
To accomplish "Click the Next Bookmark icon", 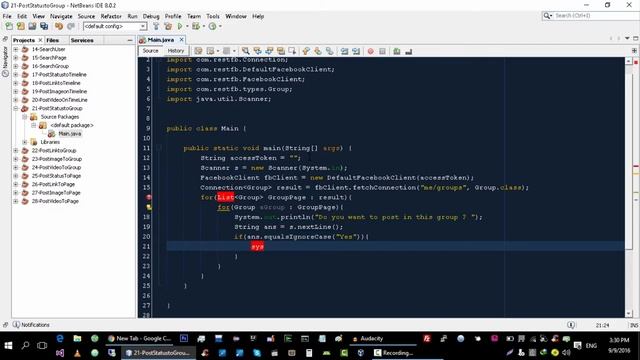I will (318, 51).
